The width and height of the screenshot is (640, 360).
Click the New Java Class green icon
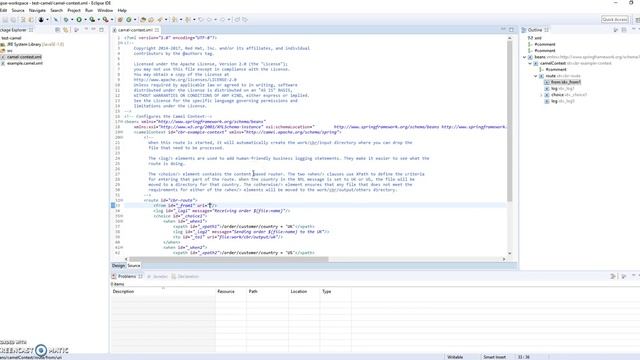tap(129, 20)
